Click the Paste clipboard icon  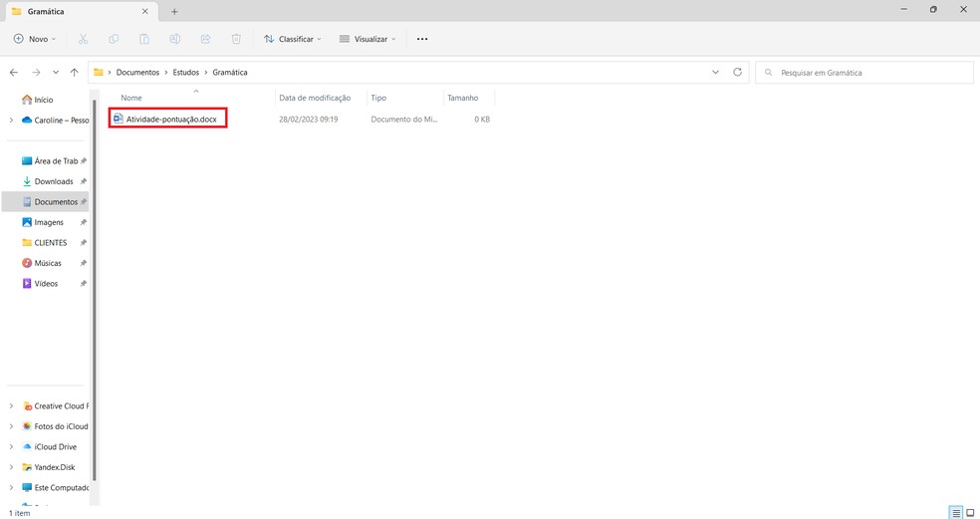coord(144,39)
